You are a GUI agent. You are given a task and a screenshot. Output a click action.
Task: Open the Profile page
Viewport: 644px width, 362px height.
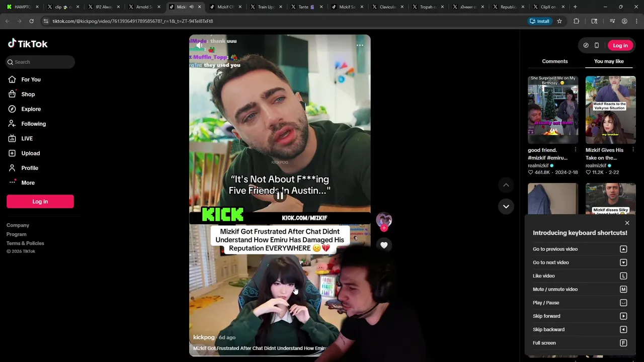coord(29,168)
